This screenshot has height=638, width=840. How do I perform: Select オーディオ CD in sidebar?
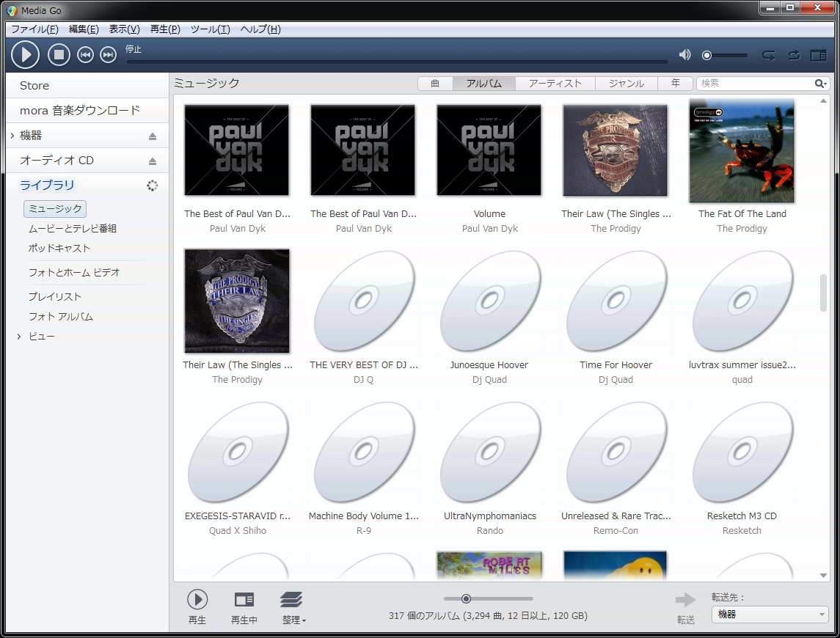(56, 160)
